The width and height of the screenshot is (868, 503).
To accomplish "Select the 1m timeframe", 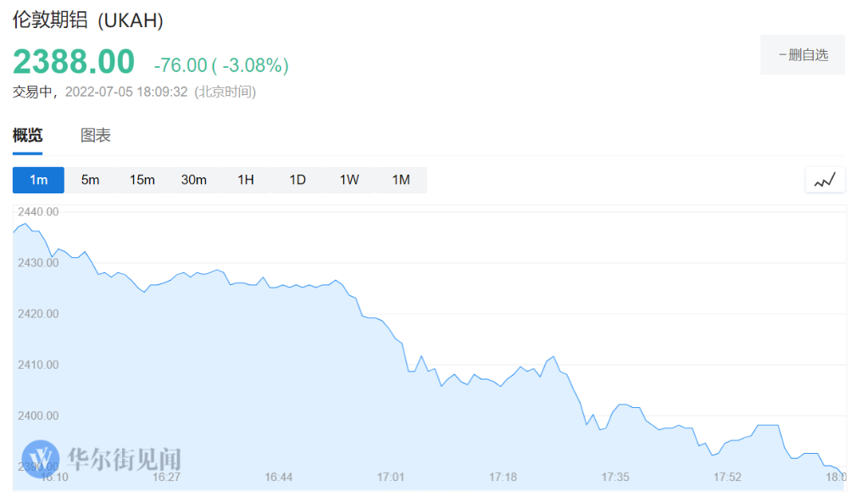I will coord(38,180).
